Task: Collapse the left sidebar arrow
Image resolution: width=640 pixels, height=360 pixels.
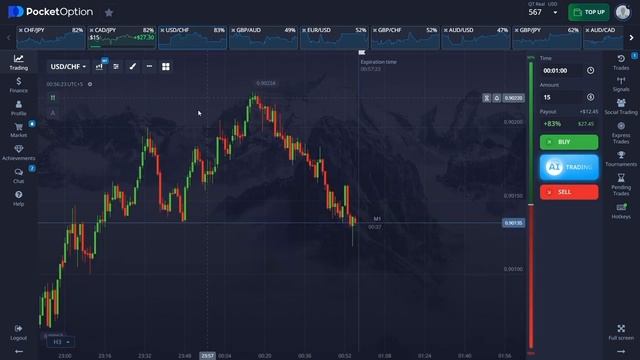Action: [x=18, y=351]
